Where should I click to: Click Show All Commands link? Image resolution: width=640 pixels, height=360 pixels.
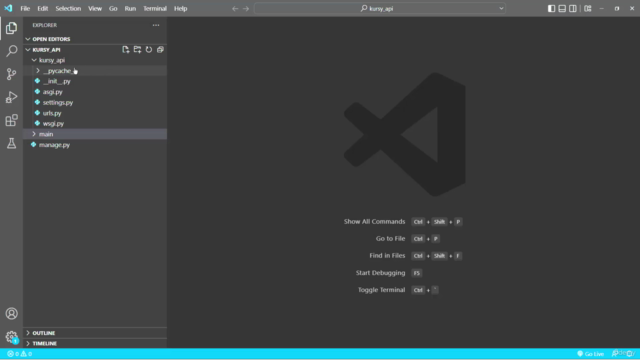pyautogui.click(x=374, y=222)
